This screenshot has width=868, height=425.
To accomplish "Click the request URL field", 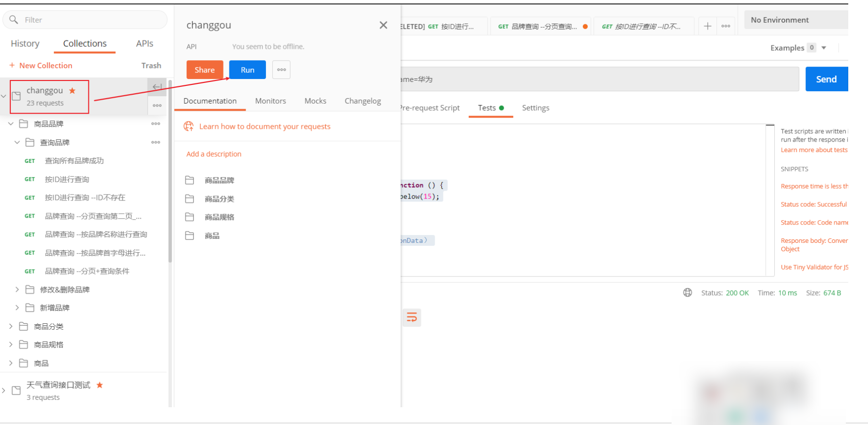I will (600, 79).
